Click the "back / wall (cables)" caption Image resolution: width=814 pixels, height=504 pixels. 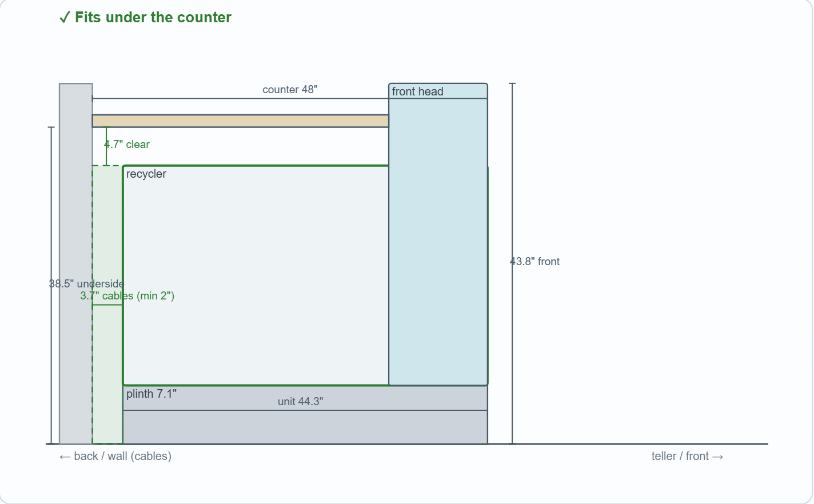pos(115,456)
